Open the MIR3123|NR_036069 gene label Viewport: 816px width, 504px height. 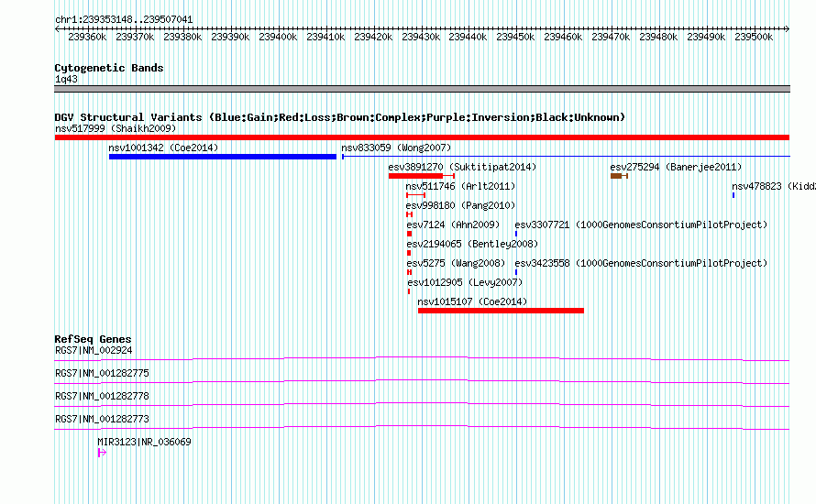click(144, 442)
